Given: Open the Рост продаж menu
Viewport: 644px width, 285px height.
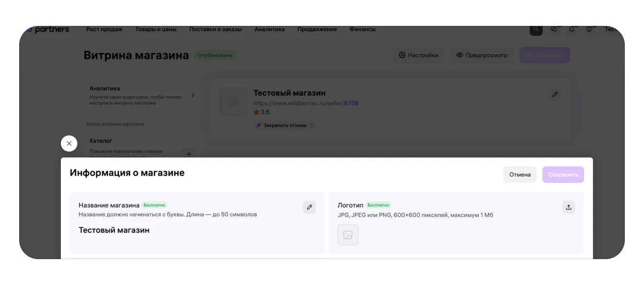Looking at the screenshot, I should click(x=104, y=29).
